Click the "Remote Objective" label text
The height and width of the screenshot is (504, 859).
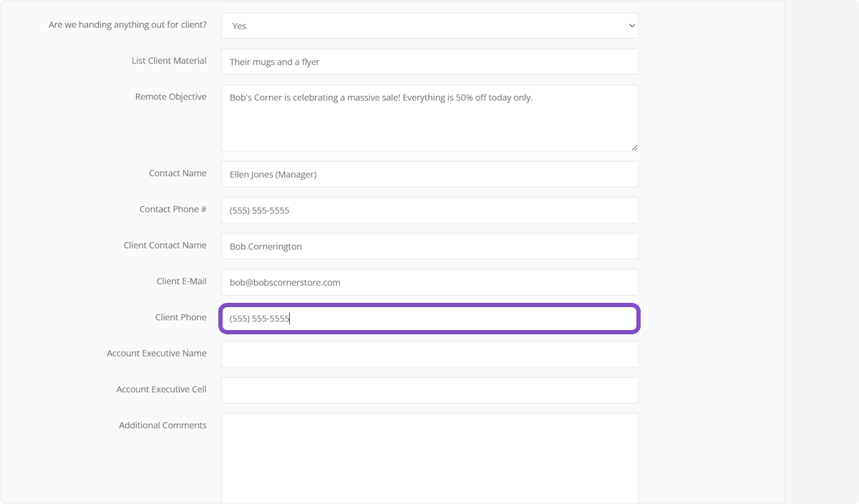tap(170, 97)
